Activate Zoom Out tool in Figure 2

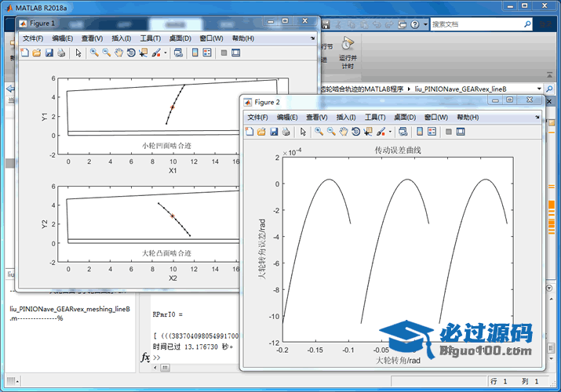click(331, 132)
